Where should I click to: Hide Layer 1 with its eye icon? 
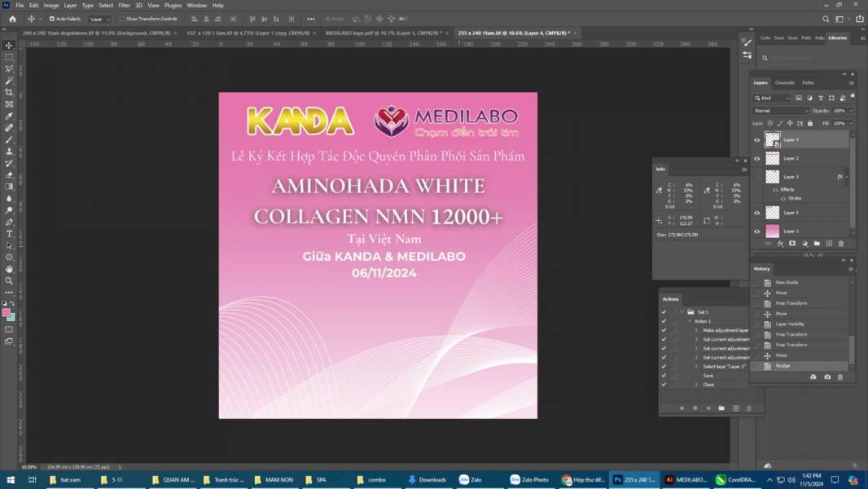pos(756,231)
